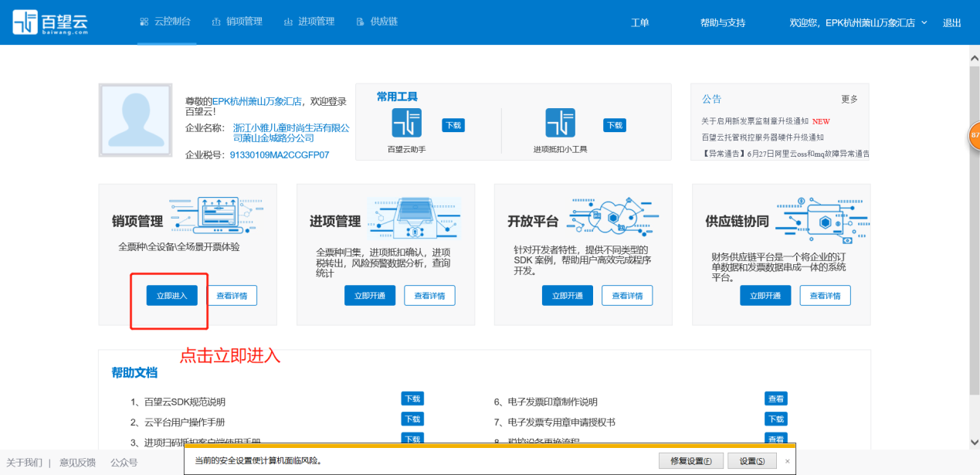Click 立即进入 on the 销项管理 card
The image size is (980, 475).
pos(172,295)
